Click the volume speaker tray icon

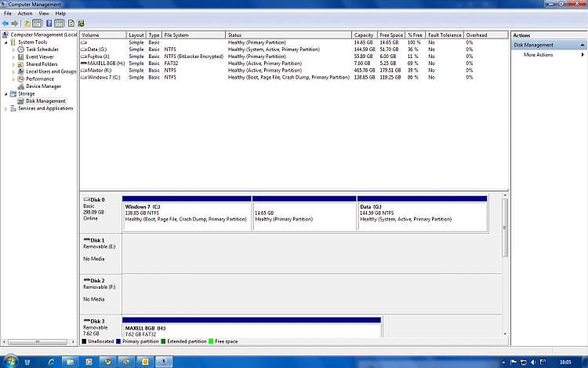click(x=533, y=362)
